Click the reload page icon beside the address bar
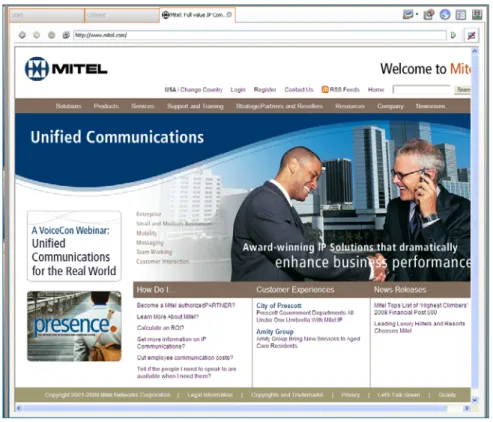This screenshot has height=422, width=493. coord(66,35)
